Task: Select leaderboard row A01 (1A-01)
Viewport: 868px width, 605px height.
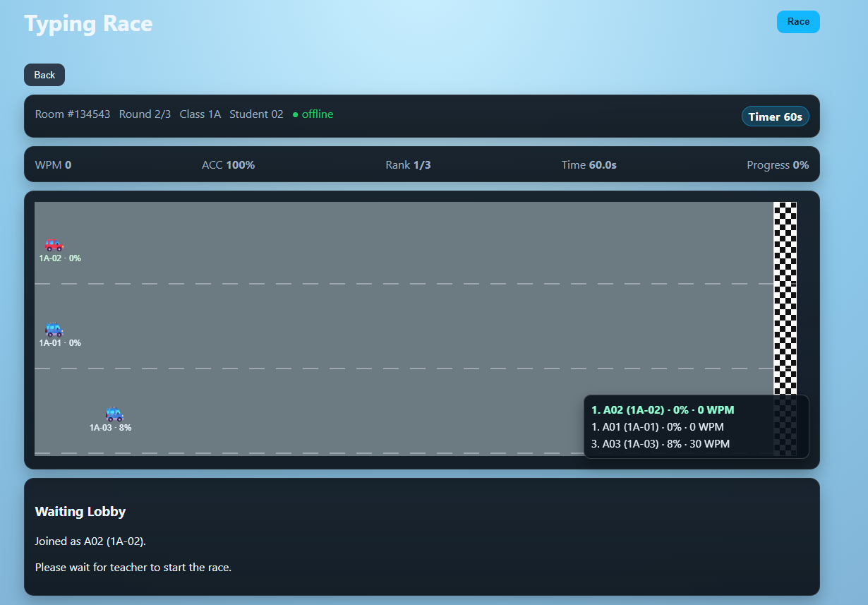Action: (x=658, y=426)
